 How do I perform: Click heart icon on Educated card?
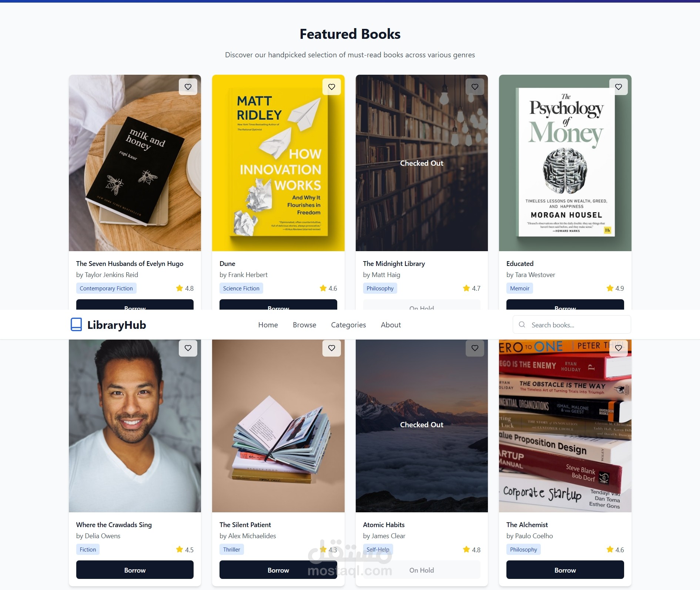pos(619,87)
